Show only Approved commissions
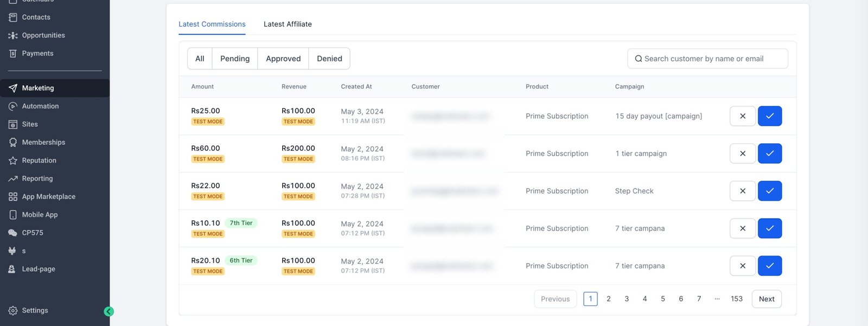 click(x=283, y=59)
